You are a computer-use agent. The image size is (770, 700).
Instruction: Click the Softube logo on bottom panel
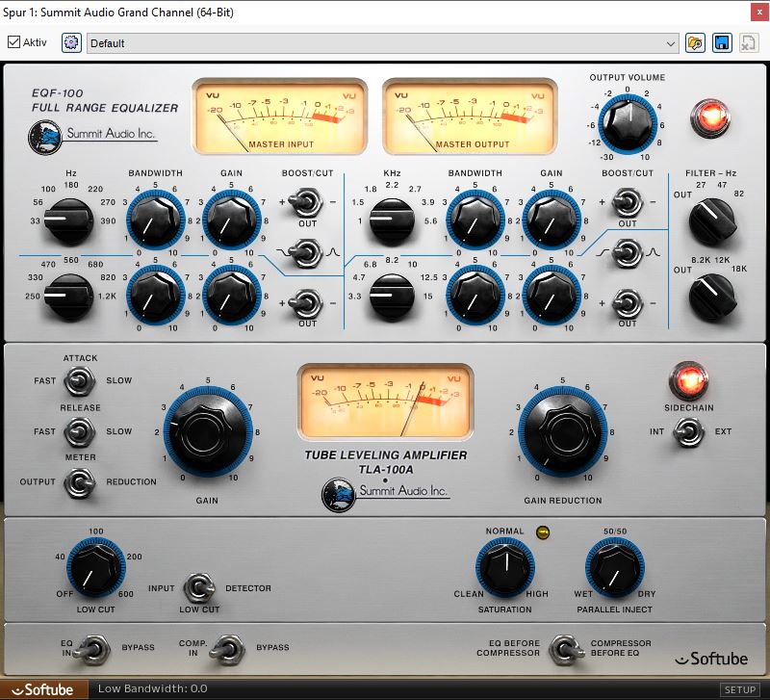pos(711,659)
